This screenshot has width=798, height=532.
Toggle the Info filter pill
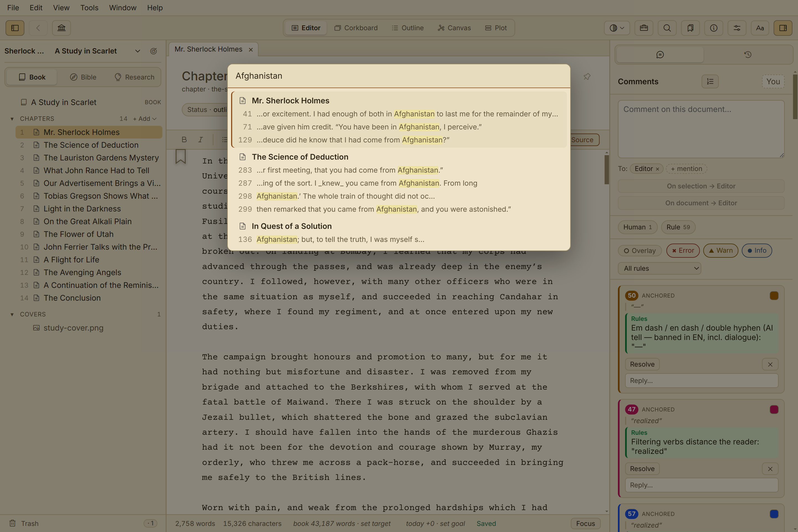757,250
